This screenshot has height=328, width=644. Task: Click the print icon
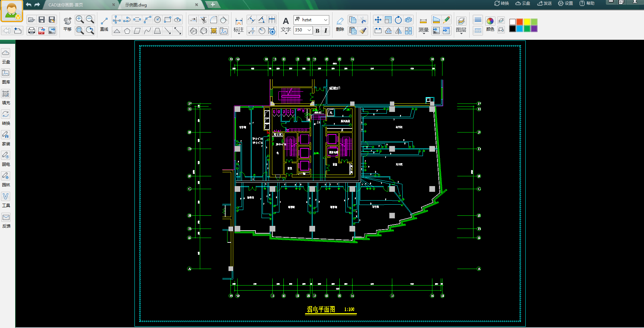click(x=31, y=31)
